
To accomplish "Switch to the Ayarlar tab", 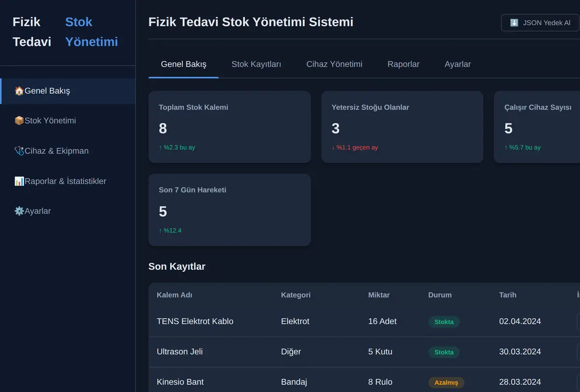I will coord(458,64).
